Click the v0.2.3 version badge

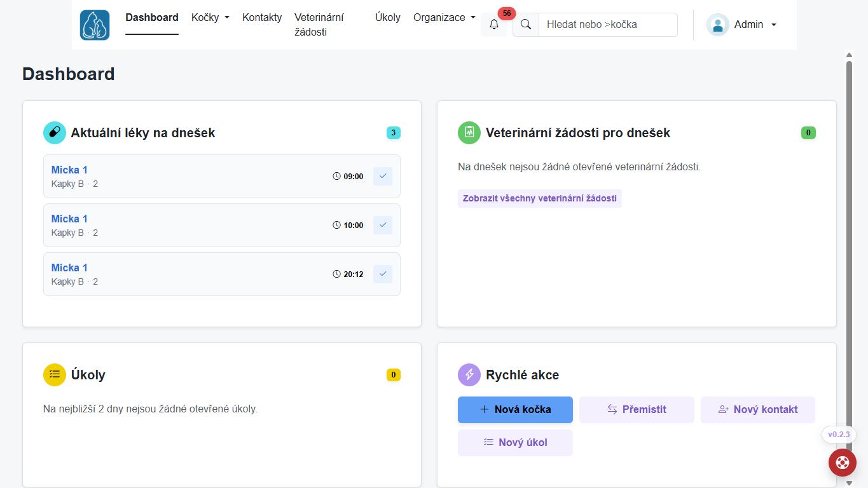(839, 435)
